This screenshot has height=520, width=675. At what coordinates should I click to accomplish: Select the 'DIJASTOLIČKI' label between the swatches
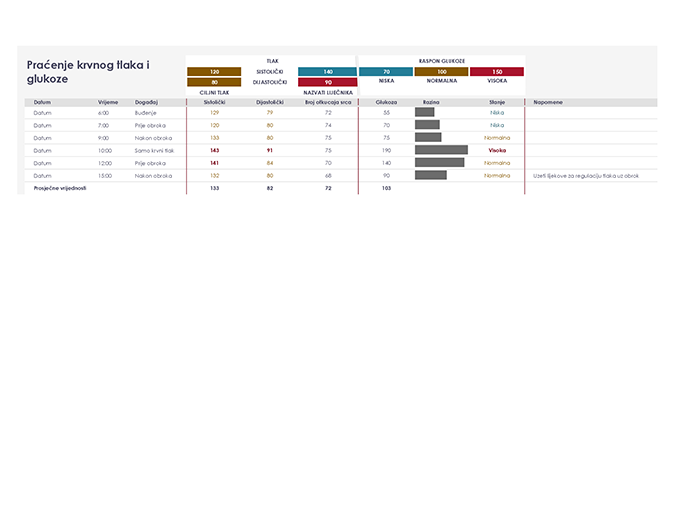pyautogui.click(x=270, y=82)
